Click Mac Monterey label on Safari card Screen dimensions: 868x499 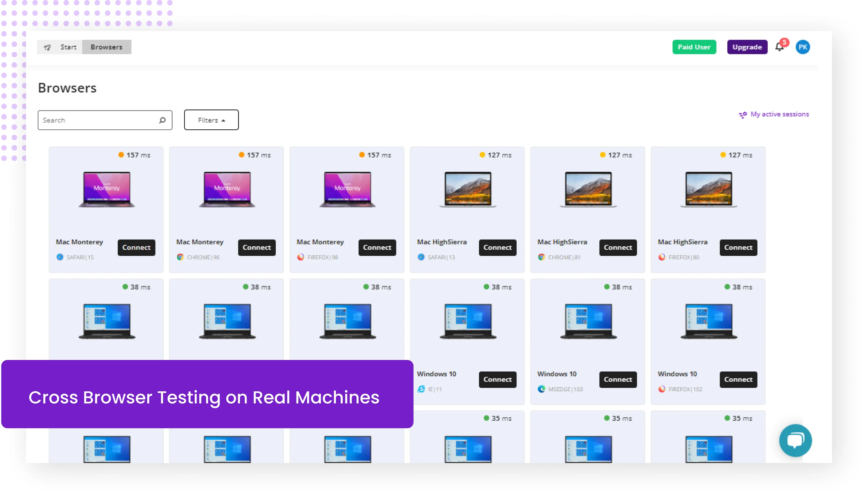point(79,242)
